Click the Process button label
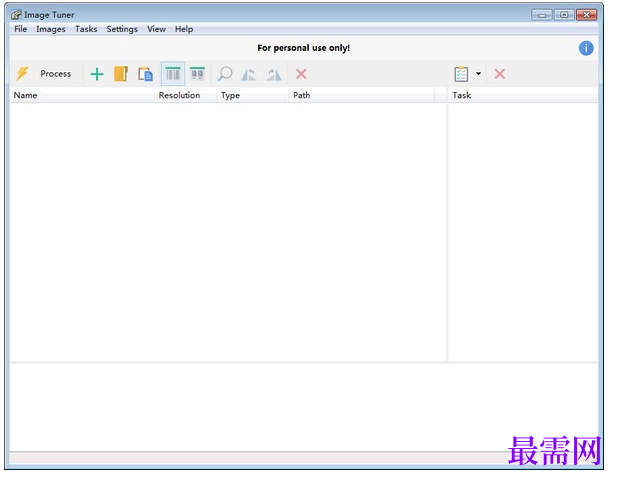Image resolution: width=620 pixels, height=482 pixels. coord(56,74)
